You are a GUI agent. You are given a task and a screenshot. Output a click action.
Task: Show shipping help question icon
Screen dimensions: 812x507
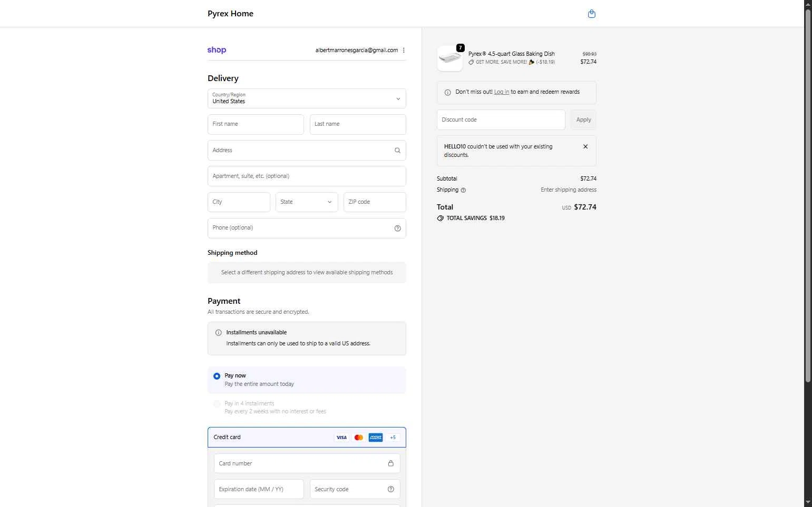[463, 190]
